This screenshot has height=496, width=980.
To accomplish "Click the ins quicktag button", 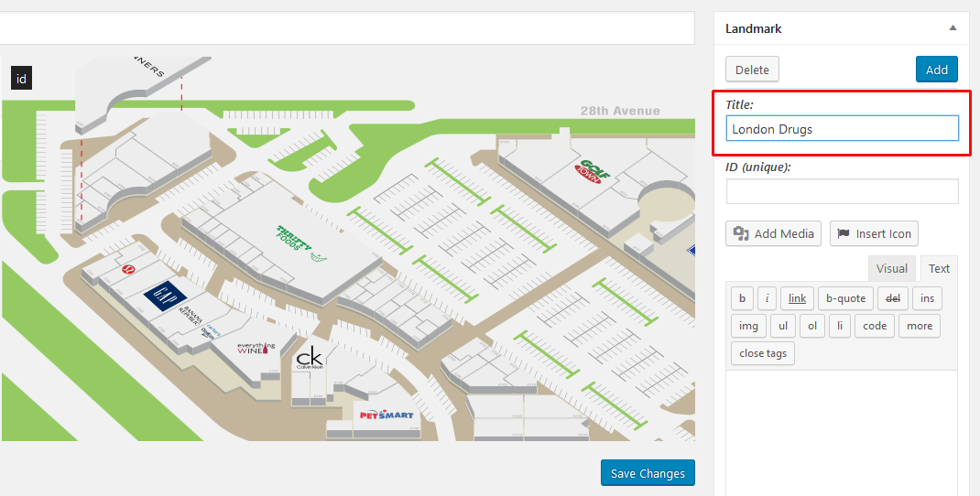I will coord(927,298).
